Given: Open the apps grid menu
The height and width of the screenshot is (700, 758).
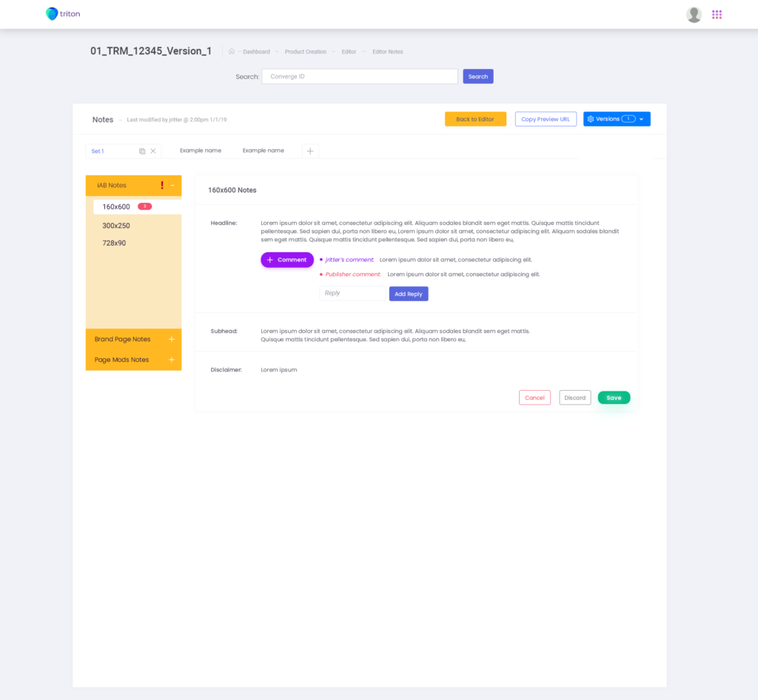Looking at the screenshot, I should pos(717,15).
